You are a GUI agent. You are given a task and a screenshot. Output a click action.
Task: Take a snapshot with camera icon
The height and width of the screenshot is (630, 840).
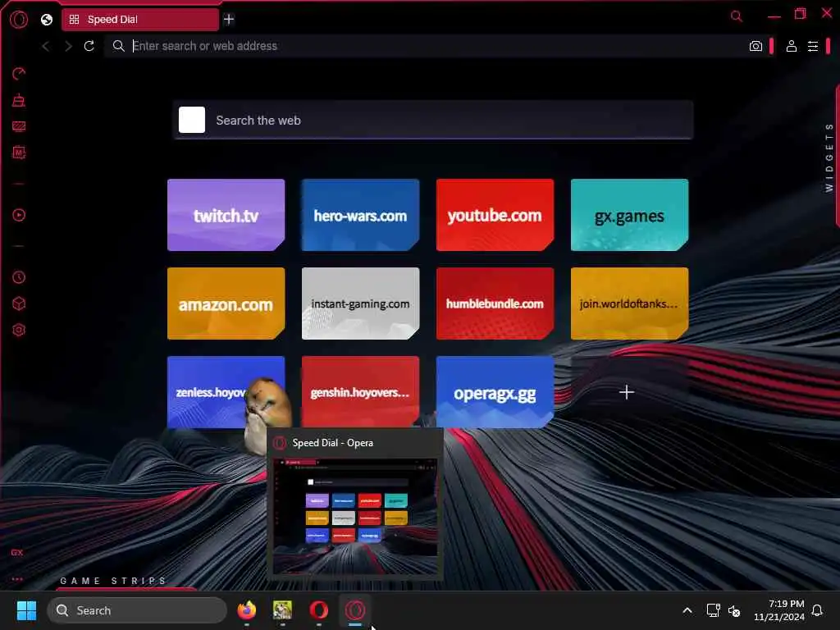pyautogui.click(x=756, y=46)
